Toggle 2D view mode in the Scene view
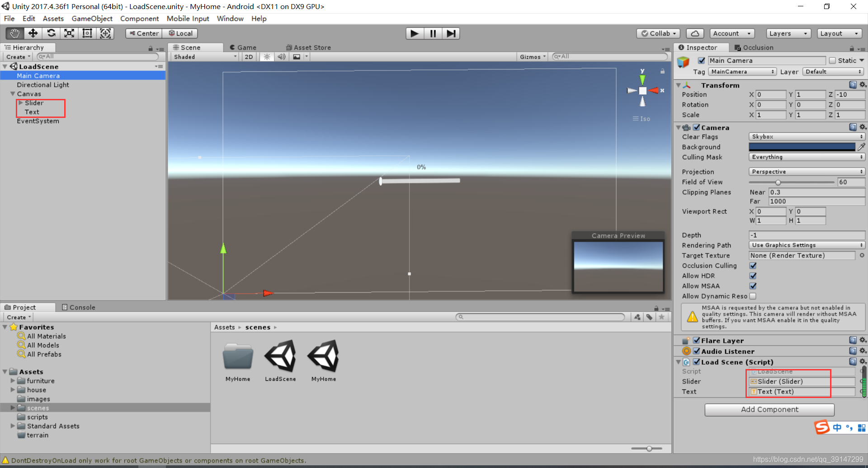 point(249,56)
